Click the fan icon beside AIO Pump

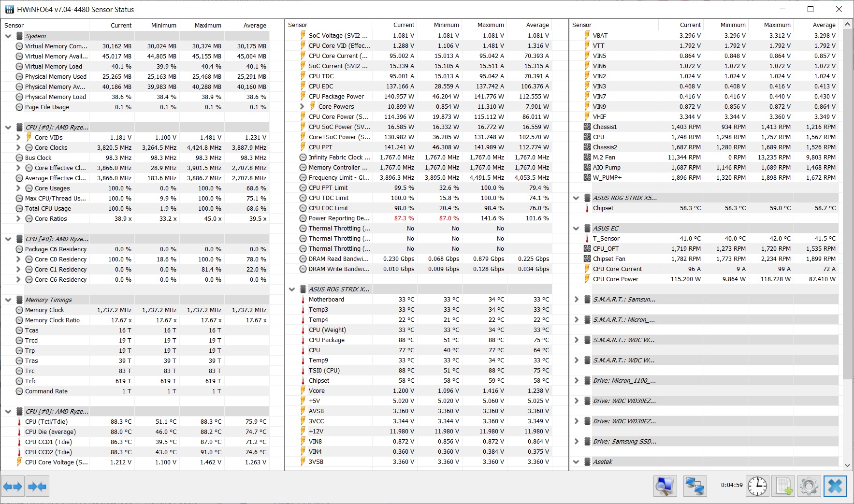click(x=587, y=168)
